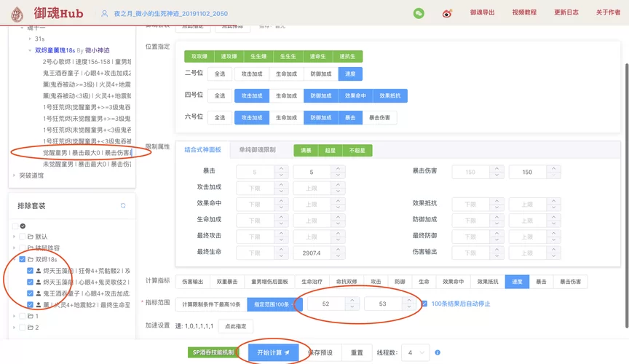The height and width of the screenshot is (364, 629).
Task: Uncheck 鬼王酒吞童子 exclusion checkbox
Action: pyautogui.click(x=30, y=293)
